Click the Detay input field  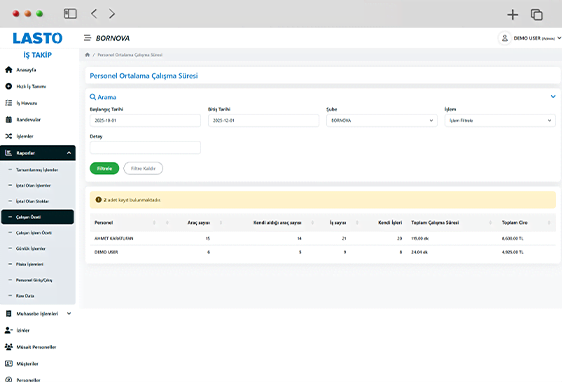click(145, 148)
